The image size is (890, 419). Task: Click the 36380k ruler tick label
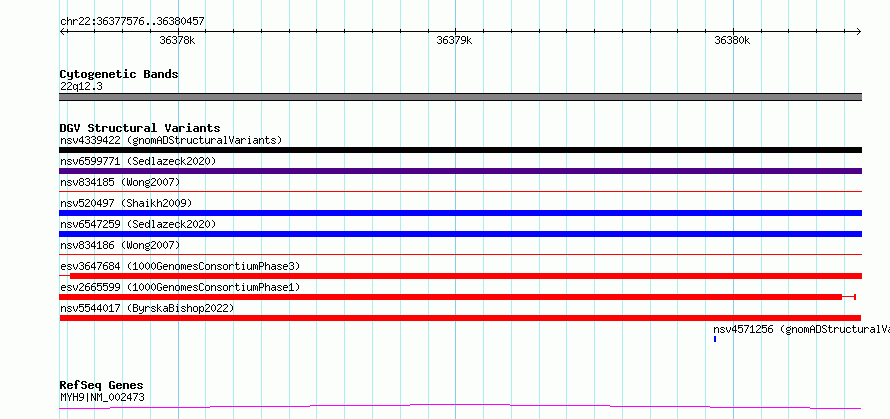(732, 40)
